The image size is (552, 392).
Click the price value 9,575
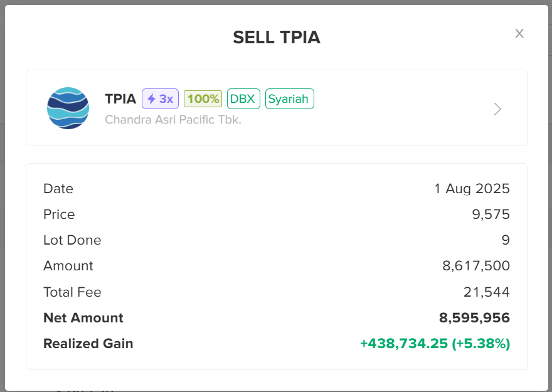click(491, 215)
